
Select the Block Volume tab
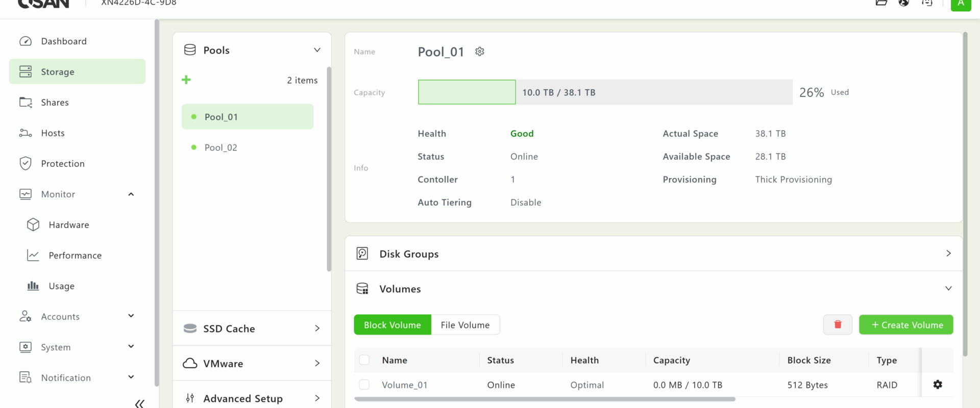pos(392,325)
